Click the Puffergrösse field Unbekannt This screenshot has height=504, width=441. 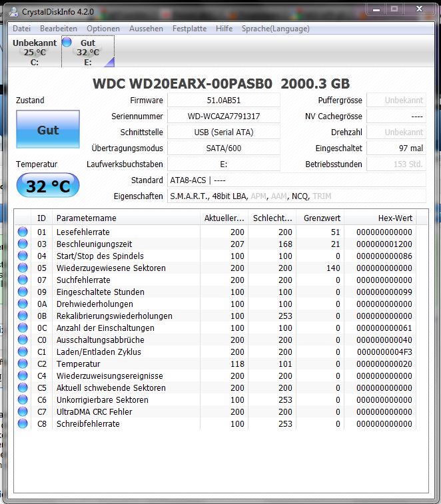tap(396, 101)
